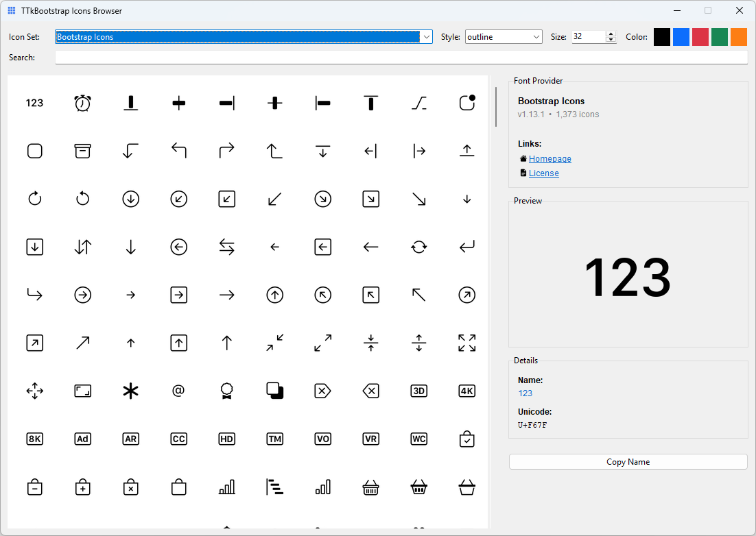This screenshot has width=756, height=536.
Task: Select the bag-plus icon
Action: tap(82, 487)
